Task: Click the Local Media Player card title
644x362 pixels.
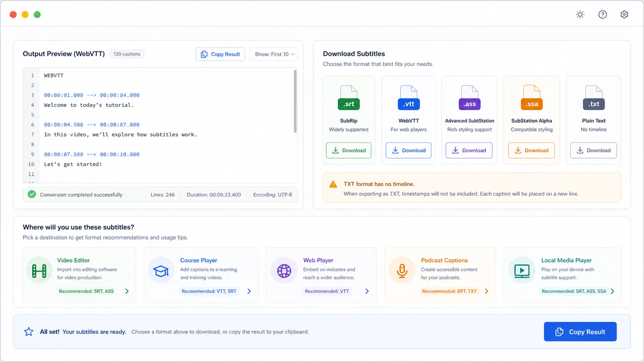Action: (x=566, y=260)
